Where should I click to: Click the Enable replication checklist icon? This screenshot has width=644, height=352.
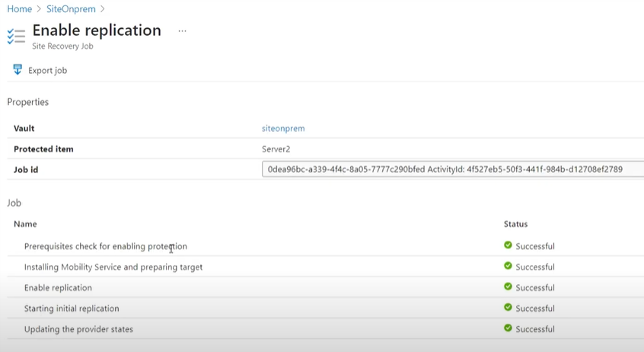click(x=16, y=36)
